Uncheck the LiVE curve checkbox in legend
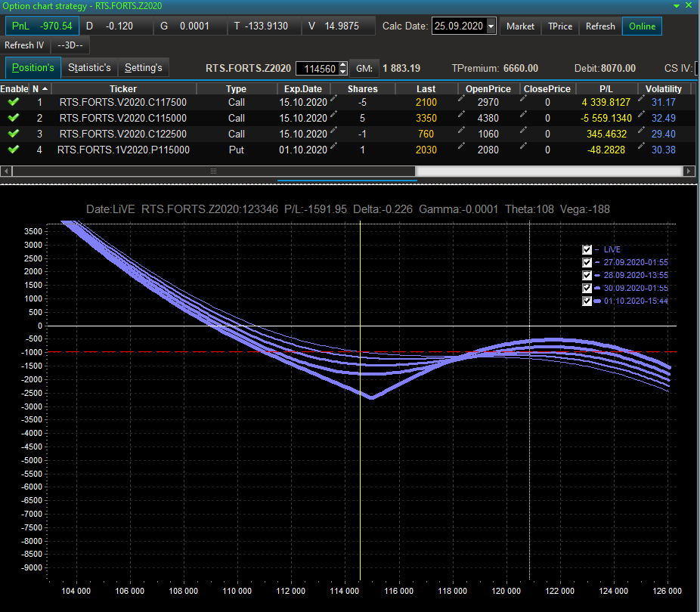The image size is (700, 612). (x=587, y=249)
